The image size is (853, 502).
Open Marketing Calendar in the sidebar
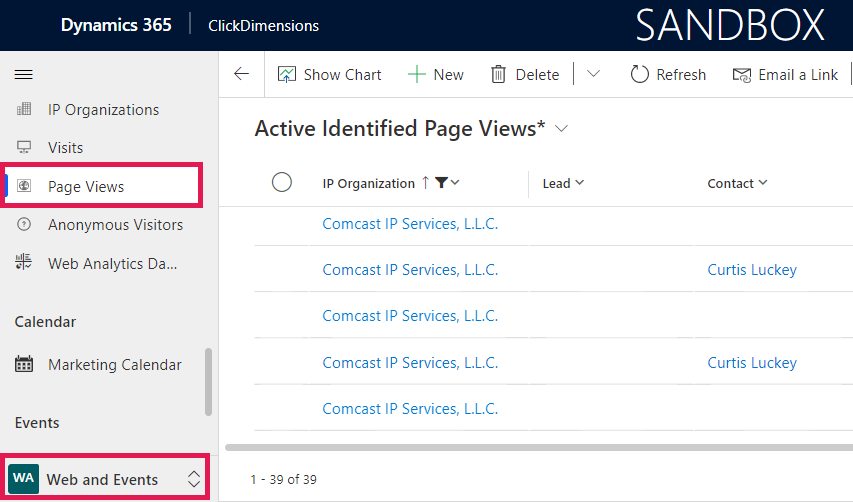point(115,364)
